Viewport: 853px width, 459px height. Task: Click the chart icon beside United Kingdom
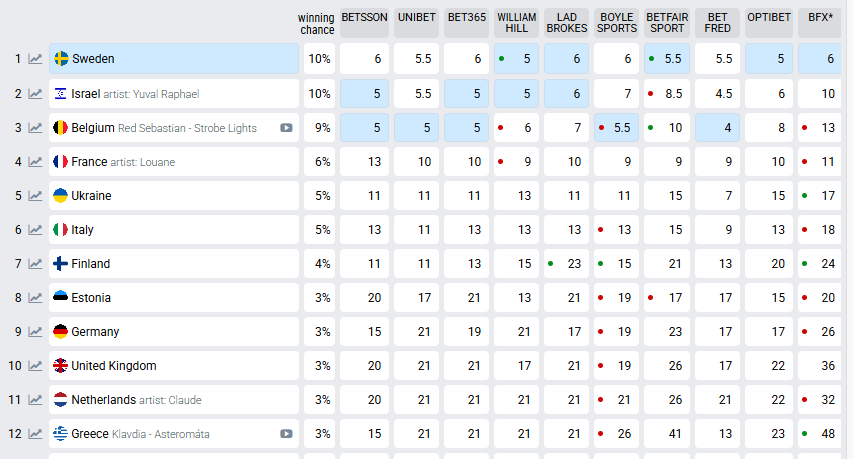click(x=36, y=366)
